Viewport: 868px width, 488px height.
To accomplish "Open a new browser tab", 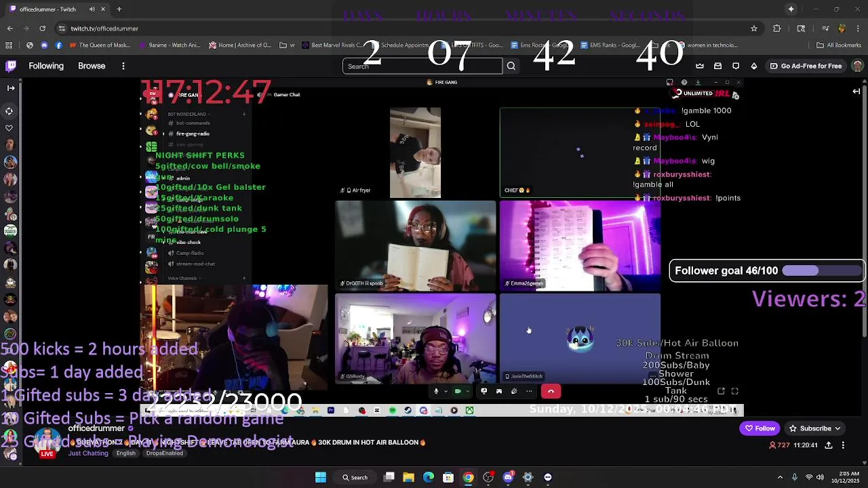I will tap(119, 9).
